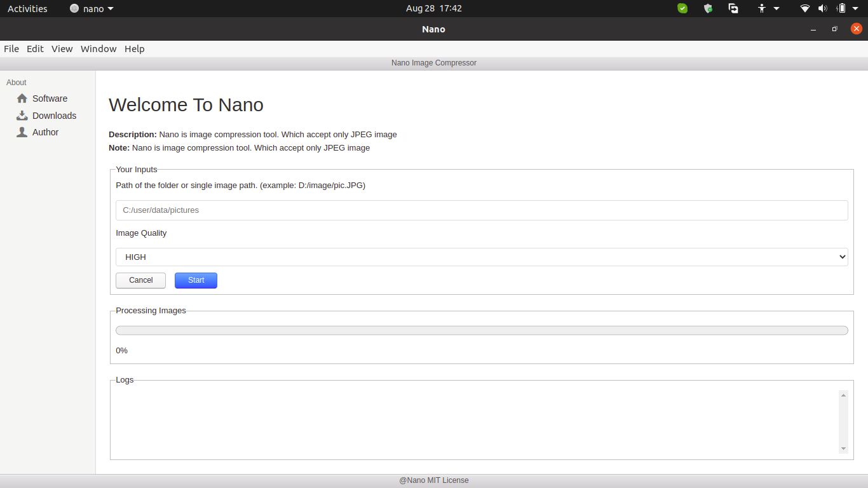This screenshot has width=868, height=488.
Task: Click the volume speaker icon
Action: (x=823, y=8)
